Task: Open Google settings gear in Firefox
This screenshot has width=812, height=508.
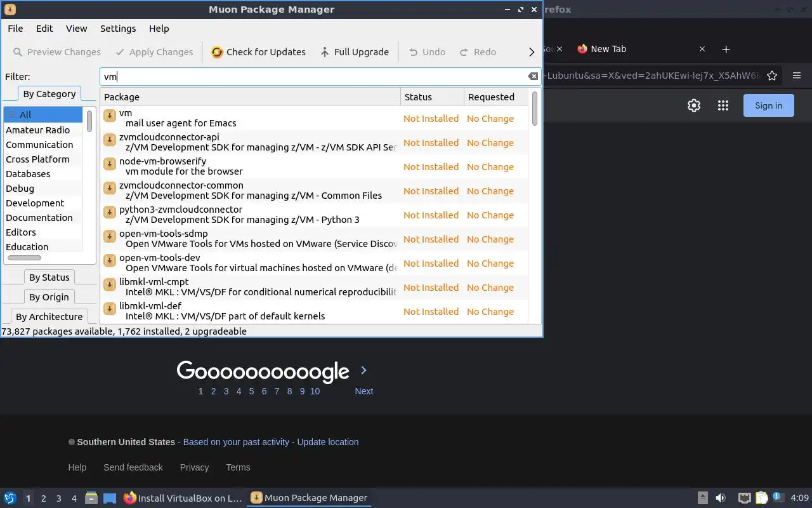Action: (694, 105)
